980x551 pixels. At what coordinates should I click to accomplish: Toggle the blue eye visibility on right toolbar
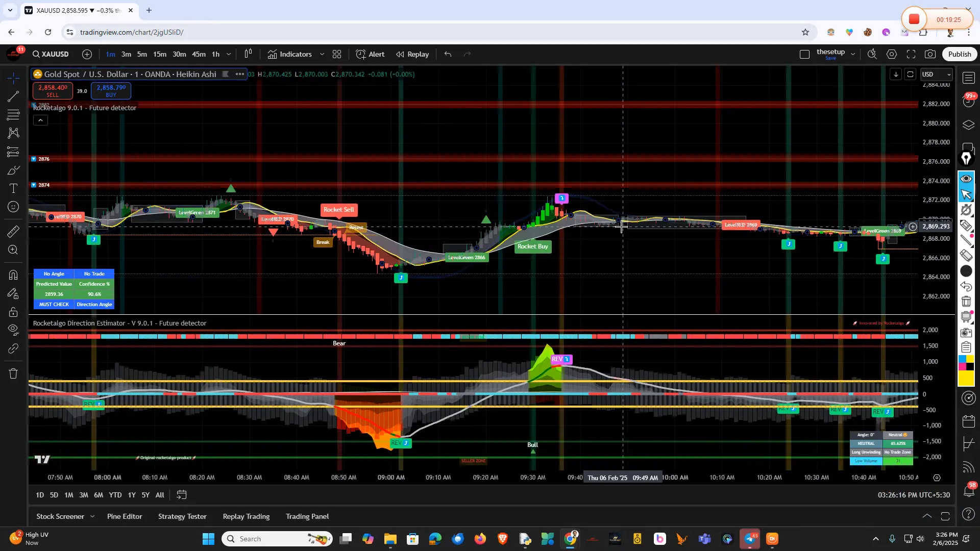pyautogui.click(x=966, y=179)
